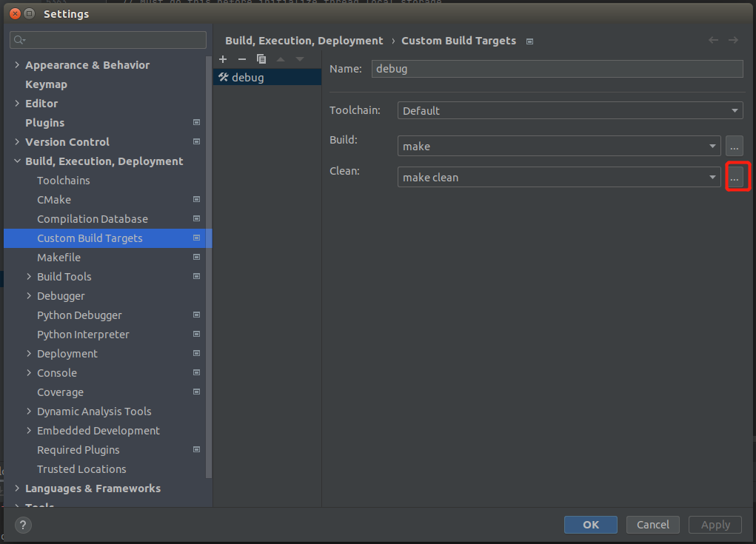
Task: Open Compilation Database settings page
Action: (x=93, y=219)
